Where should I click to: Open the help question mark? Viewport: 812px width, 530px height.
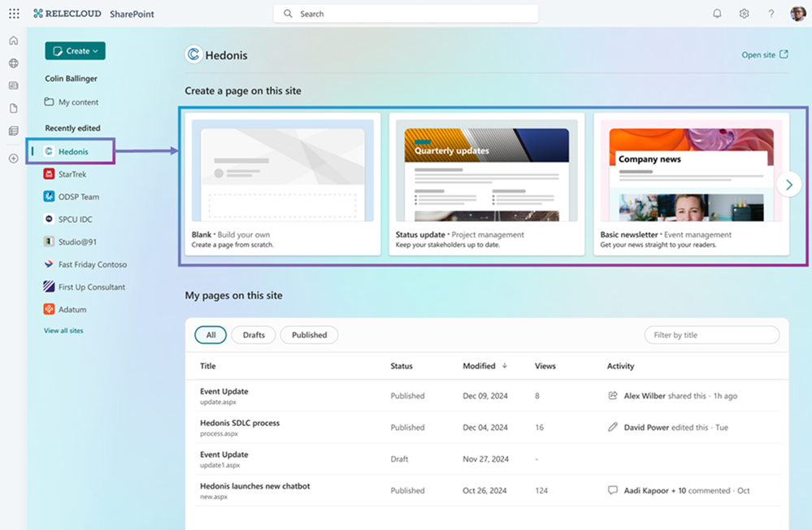[771, 14]
